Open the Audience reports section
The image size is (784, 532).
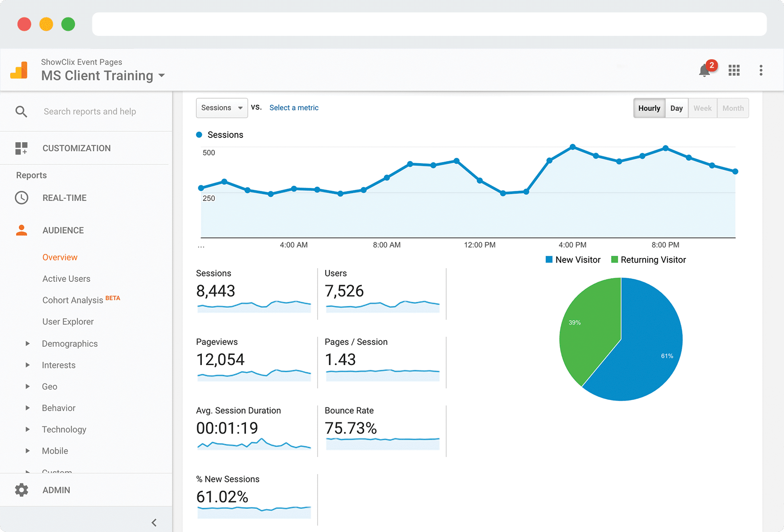coord(63,230)
